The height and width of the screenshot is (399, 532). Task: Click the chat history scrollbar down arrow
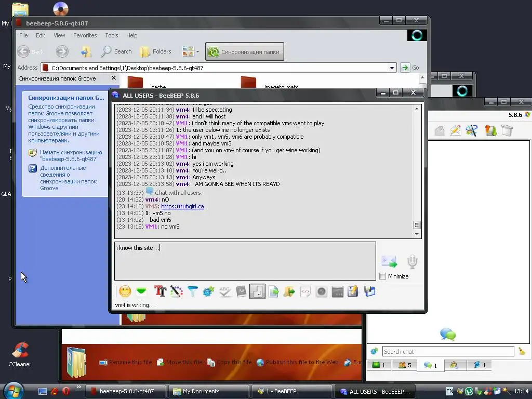coord(417,234)
